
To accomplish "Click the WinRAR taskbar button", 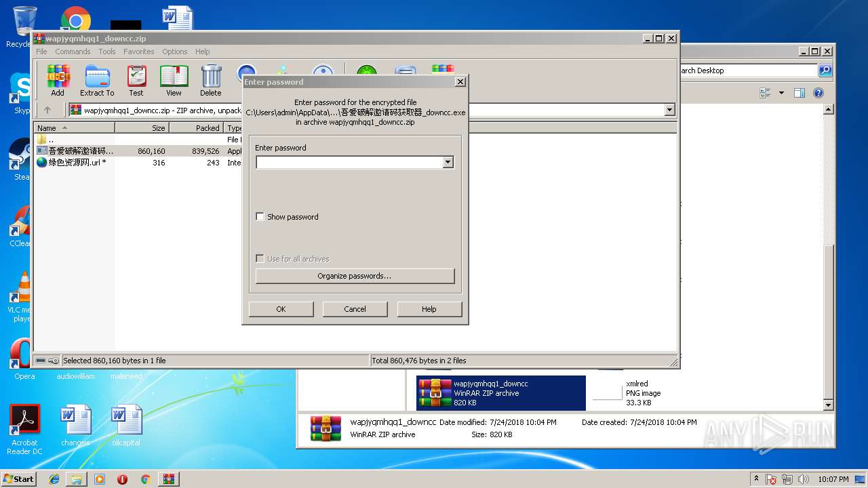I will tap(168, 479).
